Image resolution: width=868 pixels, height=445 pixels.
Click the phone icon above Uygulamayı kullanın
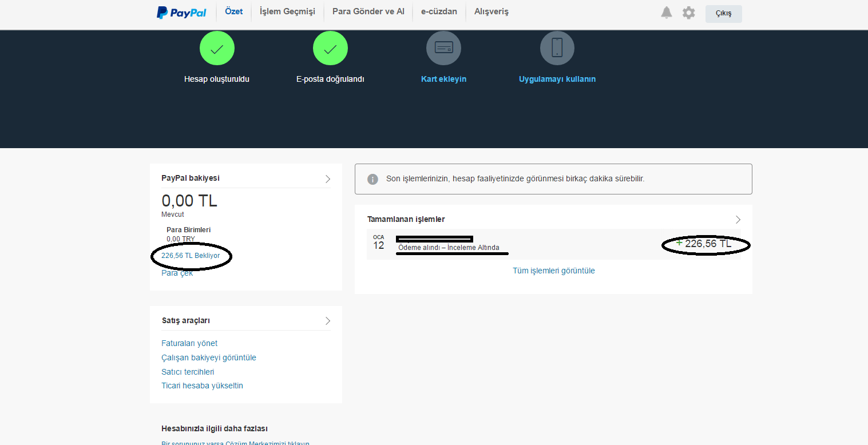[557, 47]
